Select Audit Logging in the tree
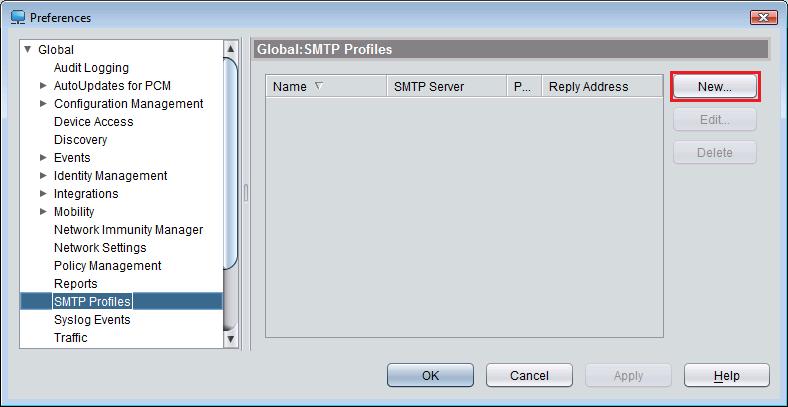Screen dimensions: 788x407 pos(91,68)
